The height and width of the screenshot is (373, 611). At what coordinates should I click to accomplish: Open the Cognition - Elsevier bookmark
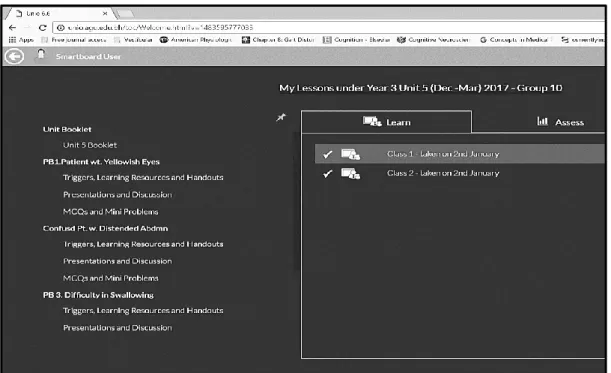(x=357, y=40)
